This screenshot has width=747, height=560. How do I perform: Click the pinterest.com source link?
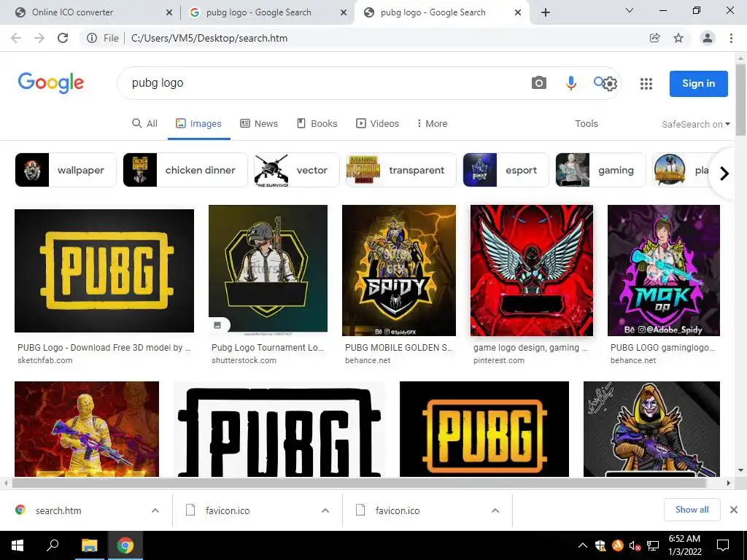tap(499, 360)
